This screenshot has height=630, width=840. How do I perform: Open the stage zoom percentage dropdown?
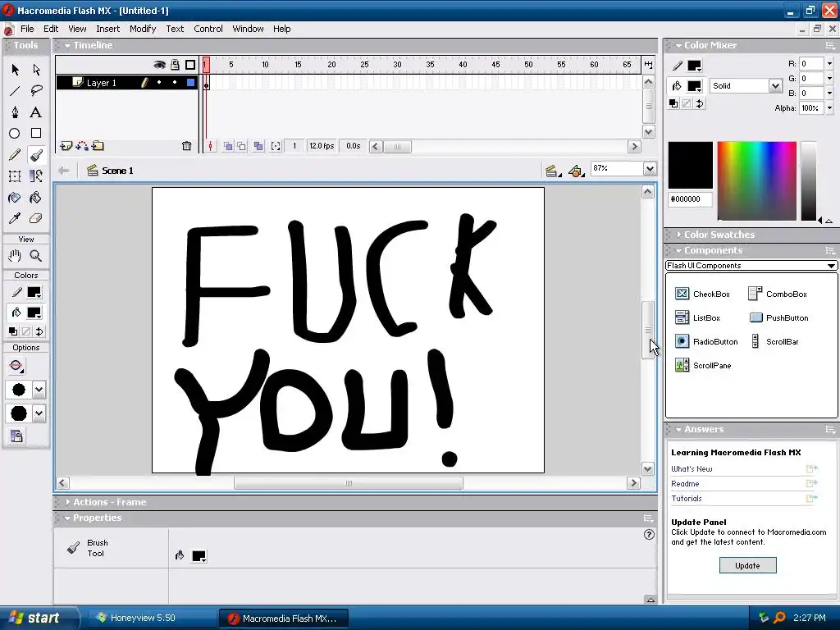[x=650, y=169]
